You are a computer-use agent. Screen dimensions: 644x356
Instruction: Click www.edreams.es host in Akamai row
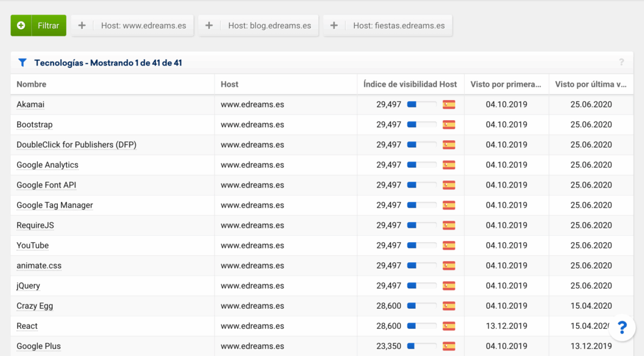(252, 104)
